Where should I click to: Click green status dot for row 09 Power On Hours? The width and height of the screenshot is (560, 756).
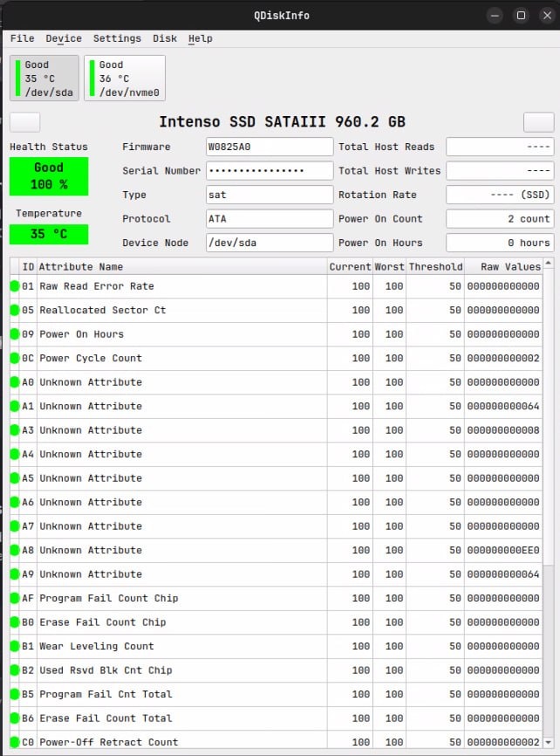point(15,334)
